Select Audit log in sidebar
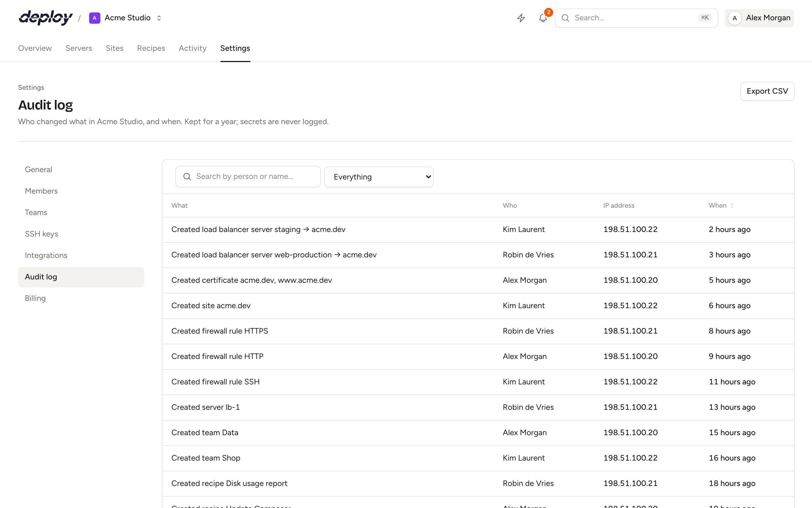812x508 pixels. pos(81,277)
